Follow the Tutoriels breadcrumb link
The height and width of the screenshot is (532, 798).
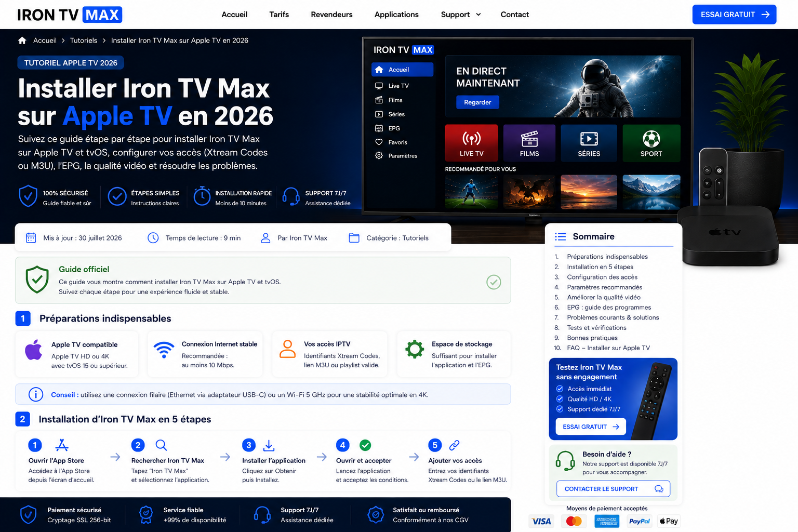pos(84,41)
